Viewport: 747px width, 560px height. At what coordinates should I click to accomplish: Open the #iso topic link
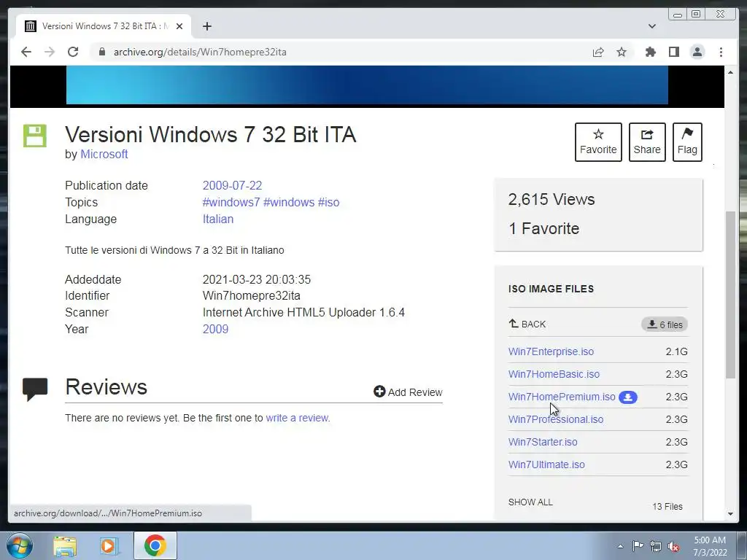pyautogui.click(x=329, y=202)
